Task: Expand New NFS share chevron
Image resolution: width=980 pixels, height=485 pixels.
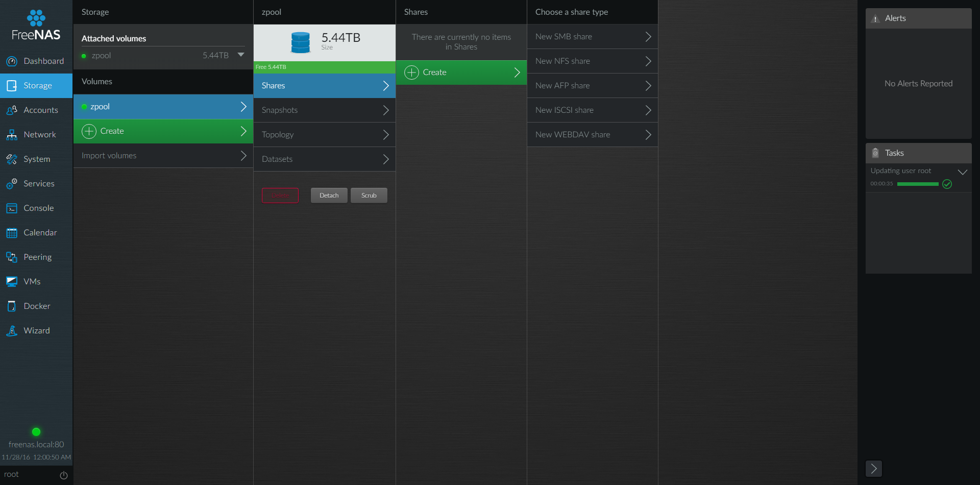Action: [648, 61]
